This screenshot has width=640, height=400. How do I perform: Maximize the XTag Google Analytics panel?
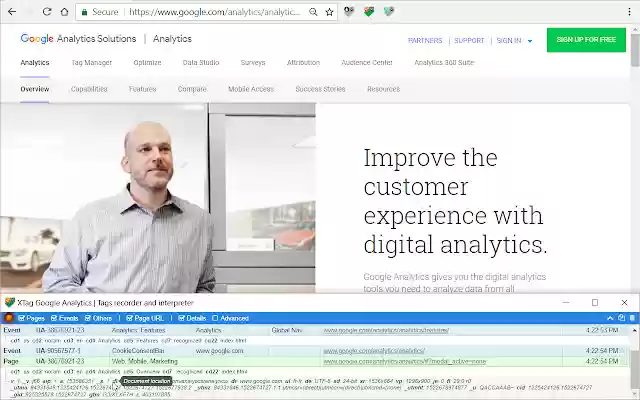click(x=595, y=302)
